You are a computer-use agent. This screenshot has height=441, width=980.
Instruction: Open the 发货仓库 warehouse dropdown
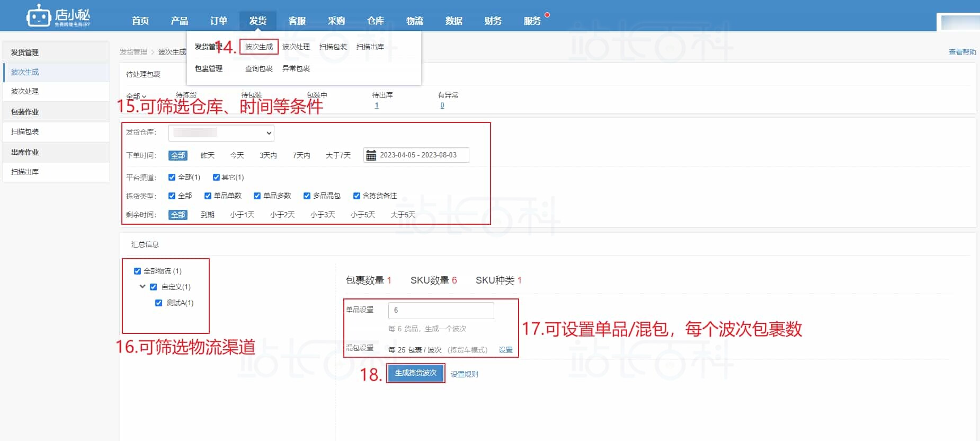coord(221,133)
